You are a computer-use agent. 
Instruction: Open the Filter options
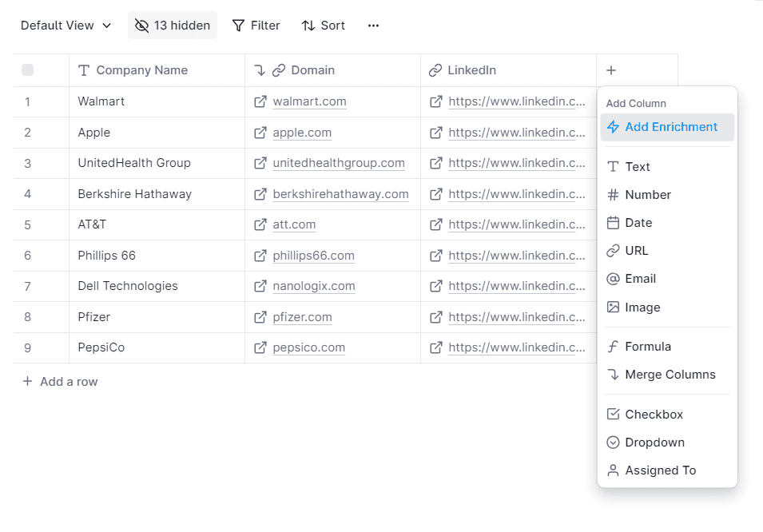click(x=256, y=26)
